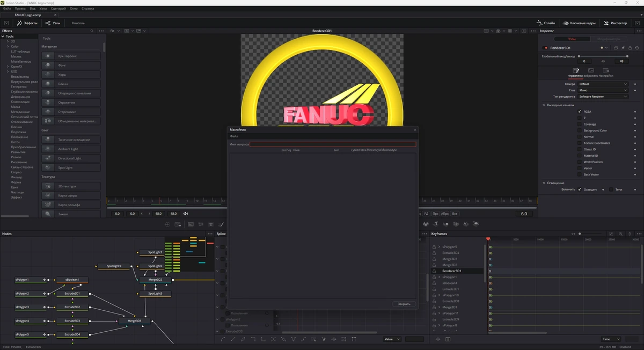Expand the OpenFX category
This screenshot has height=350, width=644.
click(8, 67)
